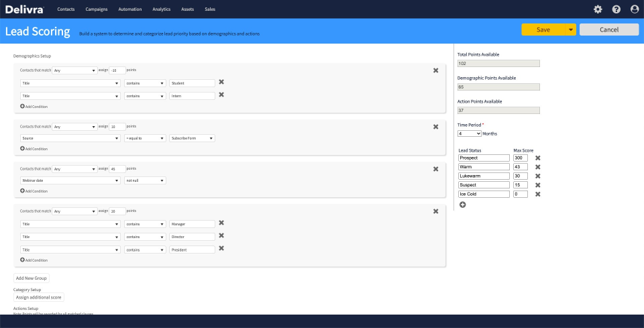Delete the Subscribe Form source group

coord(436,127)
